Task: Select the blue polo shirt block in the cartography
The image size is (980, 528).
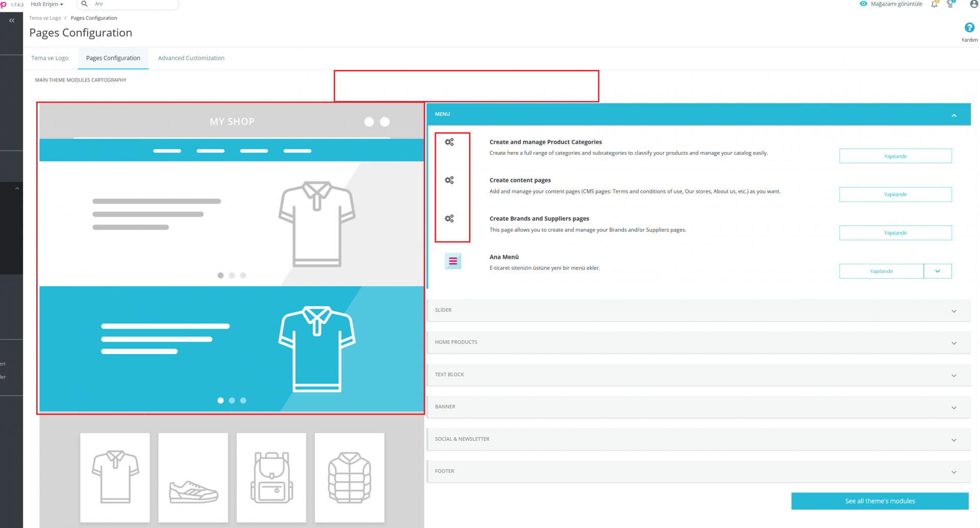Action: 232,349
